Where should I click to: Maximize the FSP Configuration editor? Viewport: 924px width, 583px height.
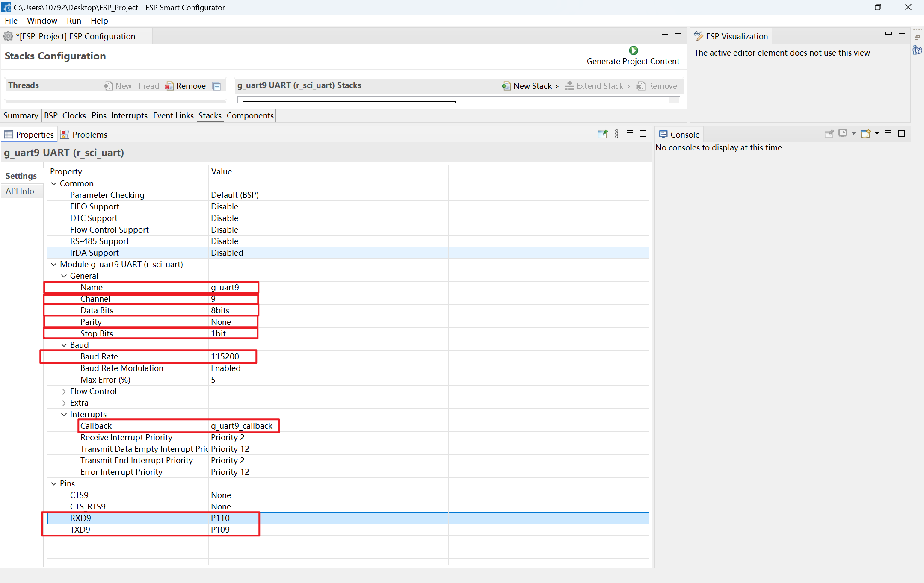[x=678, y=35]
